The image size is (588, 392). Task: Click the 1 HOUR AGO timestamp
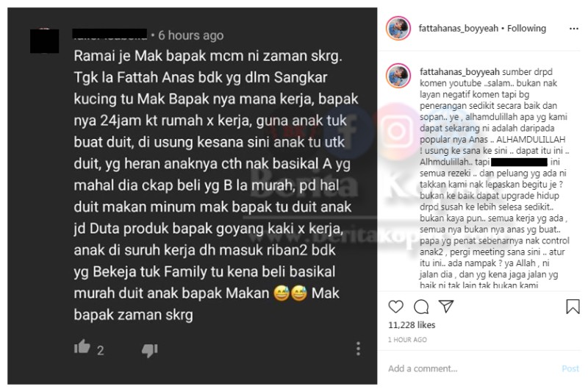(407, 340)
